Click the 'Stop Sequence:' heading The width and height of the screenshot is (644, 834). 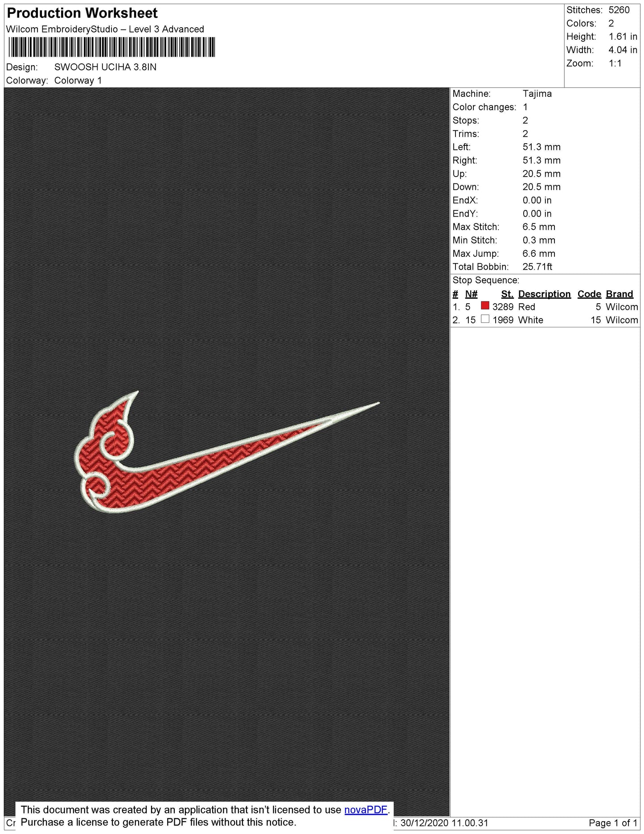click(x=486, y=280)
